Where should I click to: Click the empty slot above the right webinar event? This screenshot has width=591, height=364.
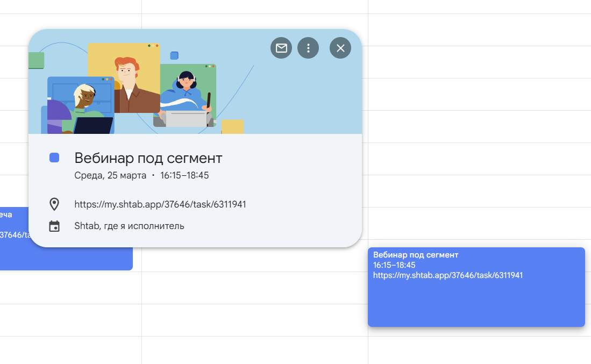(476, 226)
